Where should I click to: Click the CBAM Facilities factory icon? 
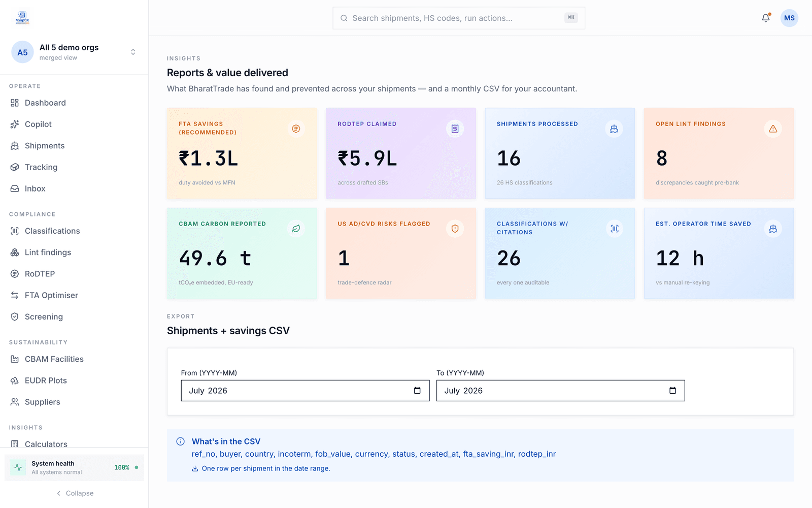pyautogui.click(x=15, y=359)
